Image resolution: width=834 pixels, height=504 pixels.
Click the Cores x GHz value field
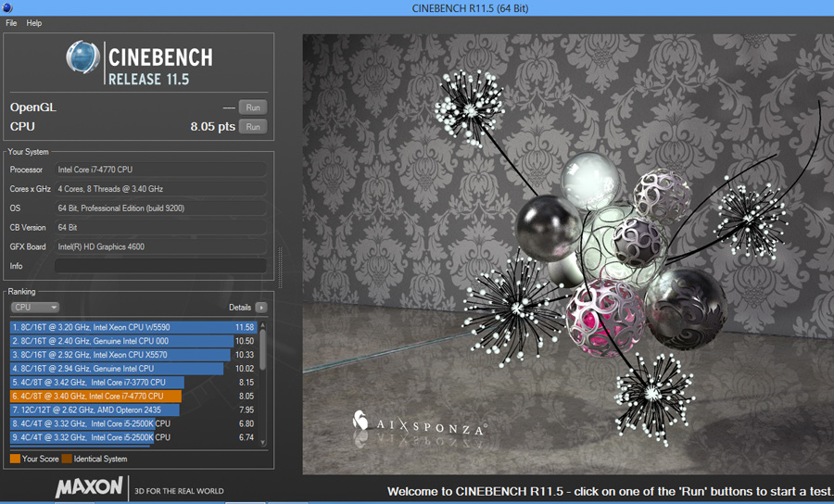(160, 189)
